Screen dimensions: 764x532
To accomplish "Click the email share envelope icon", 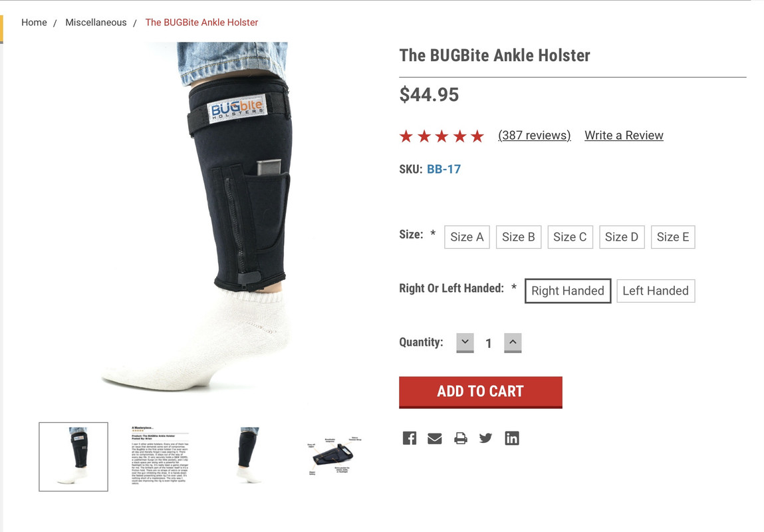I will pos(435,438).
